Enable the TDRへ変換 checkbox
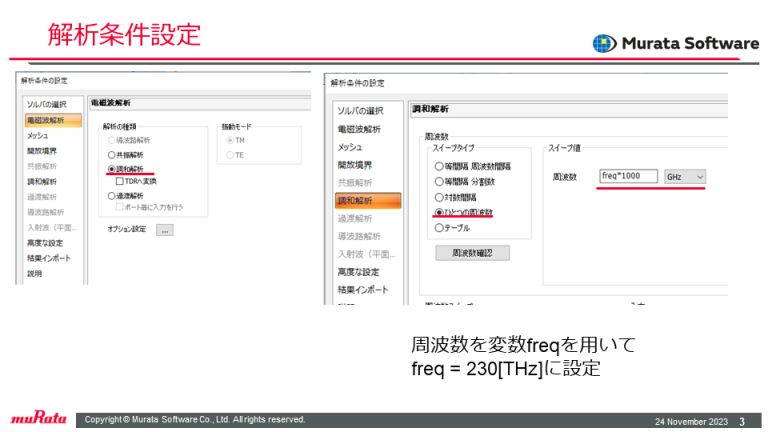Viewport: 768px width, 432px height. coord(121,181)
